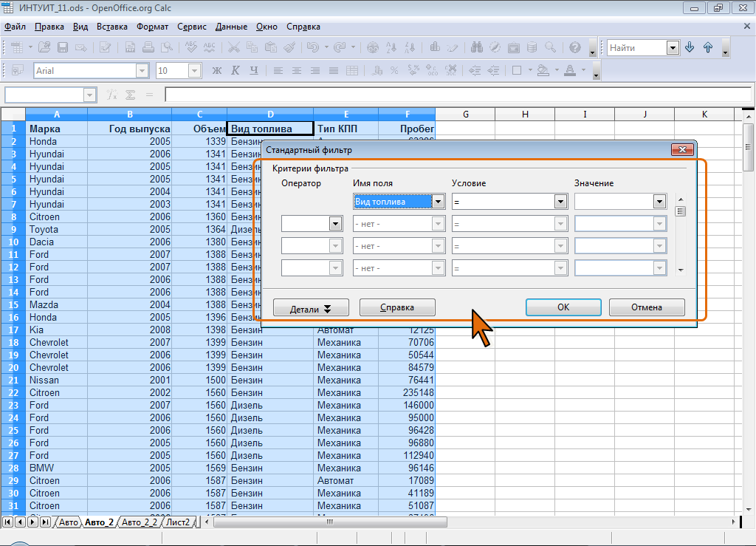
Task: Copy selection icon in the toolbar
Action: (252, 47)
